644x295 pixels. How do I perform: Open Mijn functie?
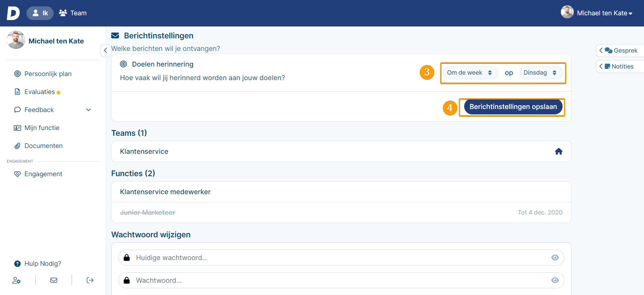click(x=42, y=128)
